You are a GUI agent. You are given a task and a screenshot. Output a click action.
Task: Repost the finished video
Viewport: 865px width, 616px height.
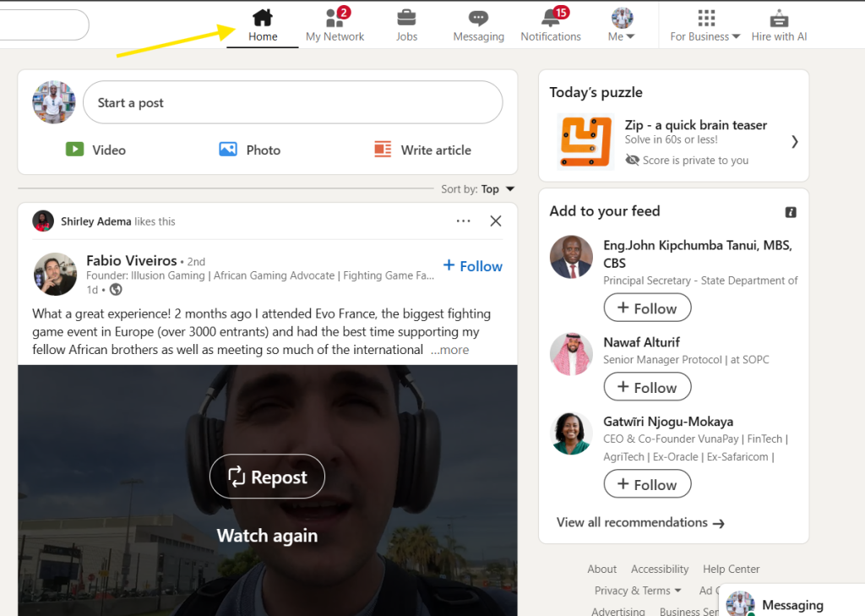click(267, 477)
